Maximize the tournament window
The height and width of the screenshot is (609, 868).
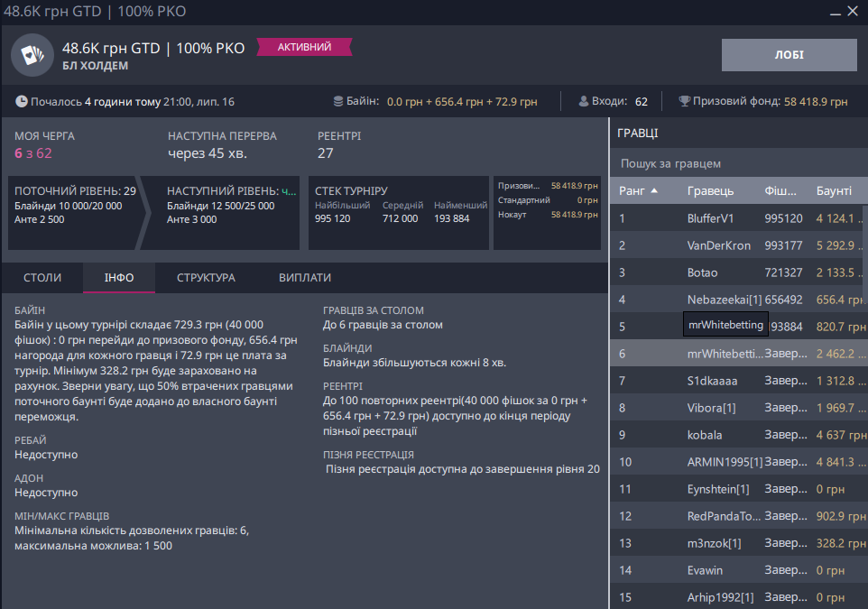point(829,11)
